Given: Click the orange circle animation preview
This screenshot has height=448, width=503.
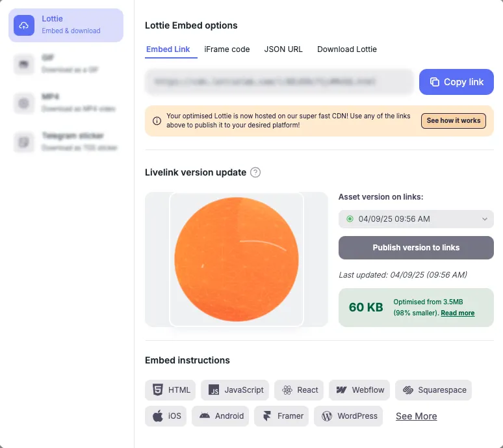Looking at the screenshot, I should [x=237, y=259].
